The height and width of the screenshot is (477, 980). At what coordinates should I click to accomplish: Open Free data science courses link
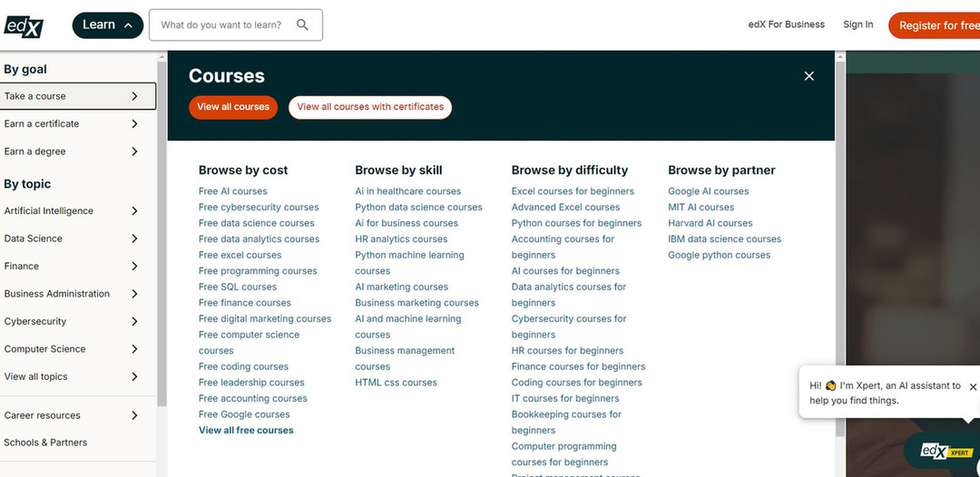pos(256,223)
